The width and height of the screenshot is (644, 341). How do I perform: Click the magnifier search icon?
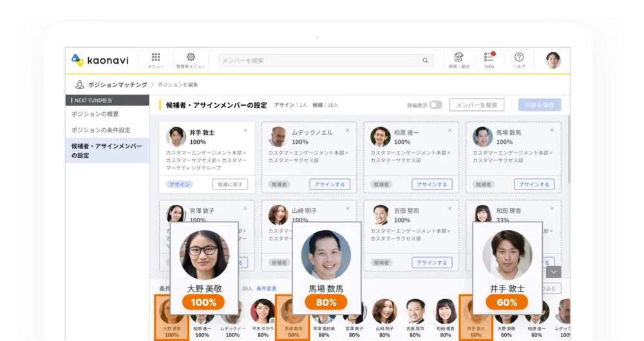425,61
